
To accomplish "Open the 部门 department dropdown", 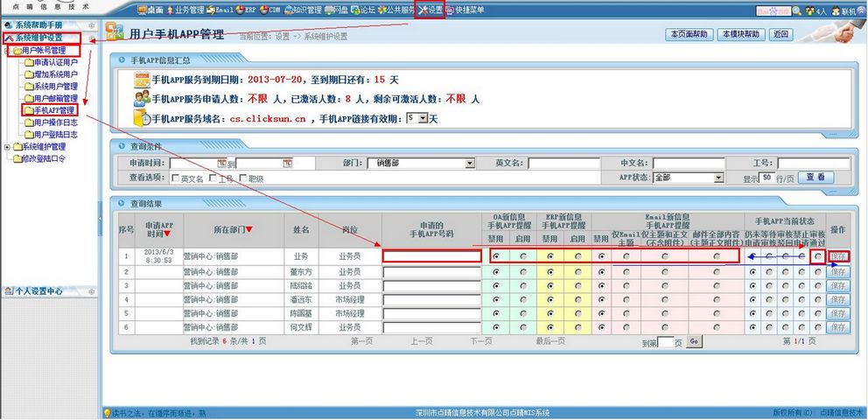I will pos(470,164).
